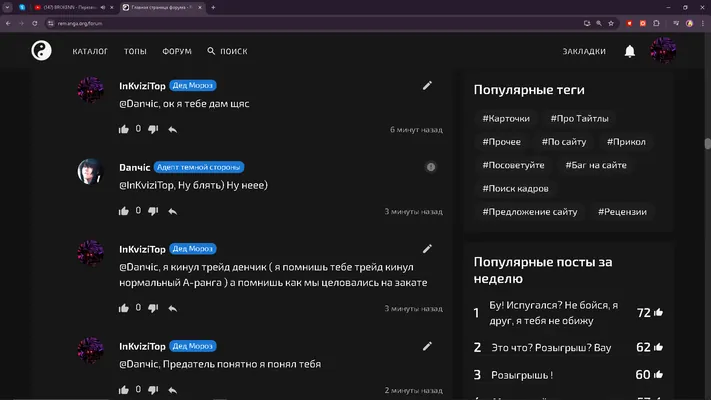Reply to Danчic's comment 'Ну нееe)'
This screenshot has height=400, width=711.
[172, 211]
